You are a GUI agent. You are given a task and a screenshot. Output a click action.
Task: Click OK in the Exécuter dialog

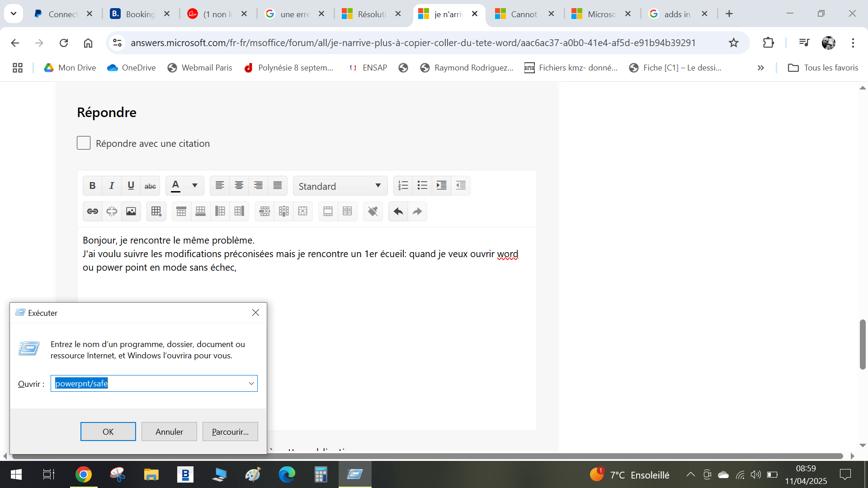108,432
